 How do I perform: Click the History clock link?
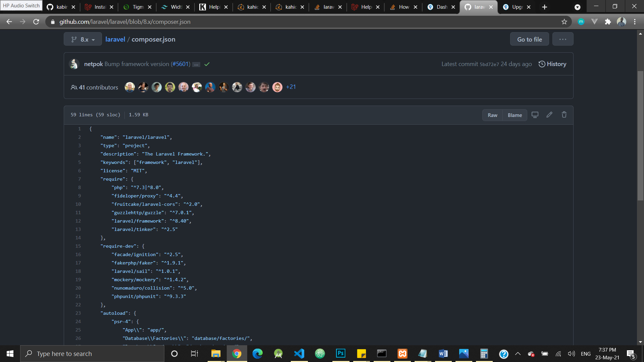click(x=552, y=64)
